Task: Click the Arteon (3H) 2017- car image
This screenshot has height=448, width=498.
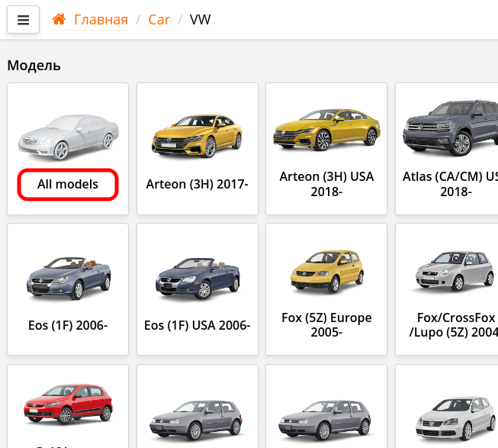Action: click(x=198, y=136)
